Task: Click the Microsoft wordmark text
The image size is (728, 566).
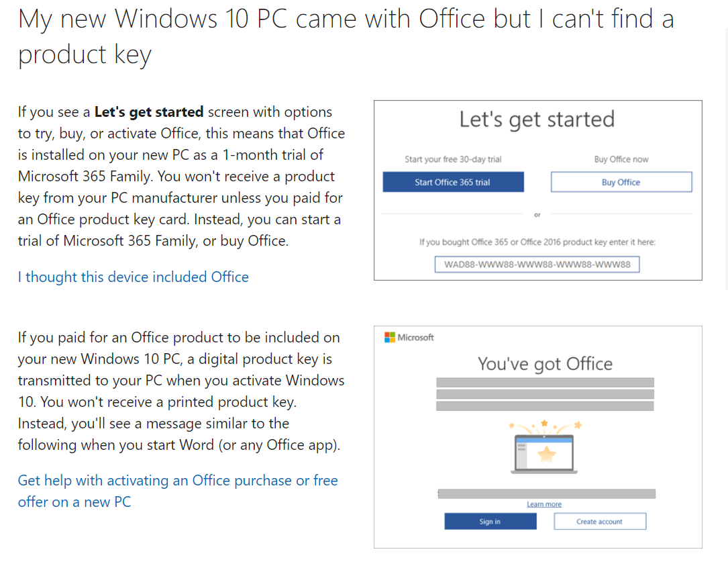Action: (415, 337)
